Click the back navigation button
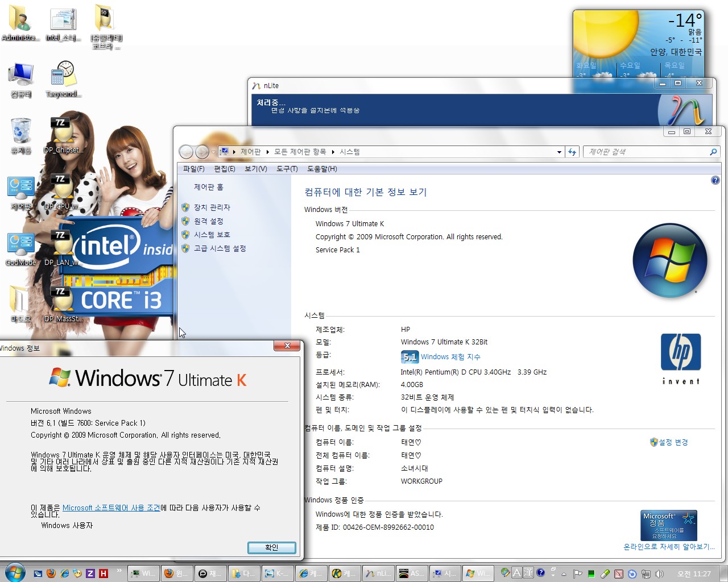Screen dimensions: 728x582 (186, 152)
